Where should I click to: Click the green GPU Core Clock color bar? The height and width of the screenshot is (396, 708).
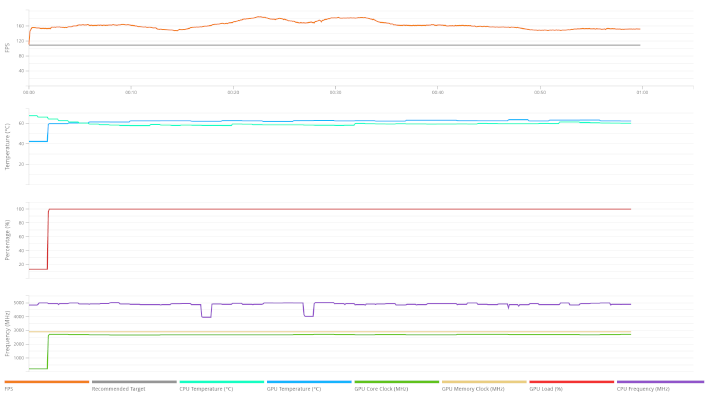click(396, 382)
